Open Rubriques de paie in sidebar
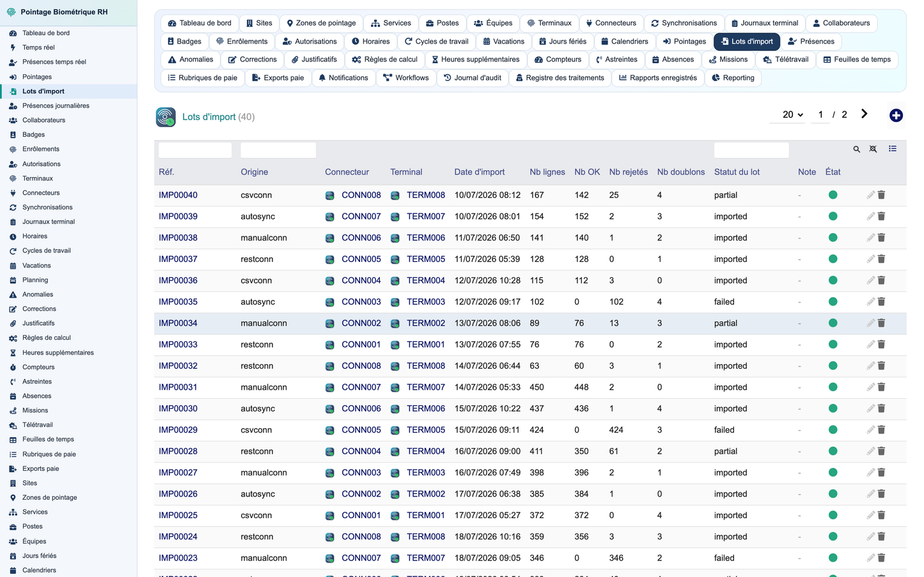 pyautogui.click(x=49, y=454)
